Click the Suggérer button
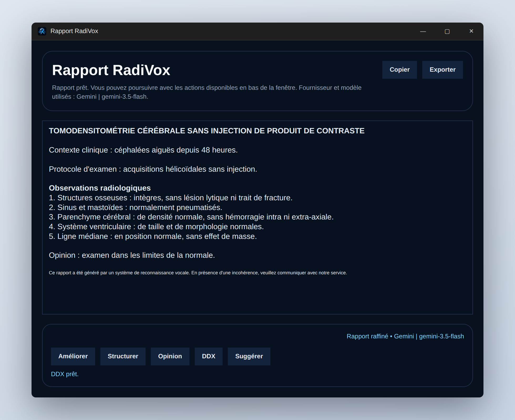 [x=249, y=356]
